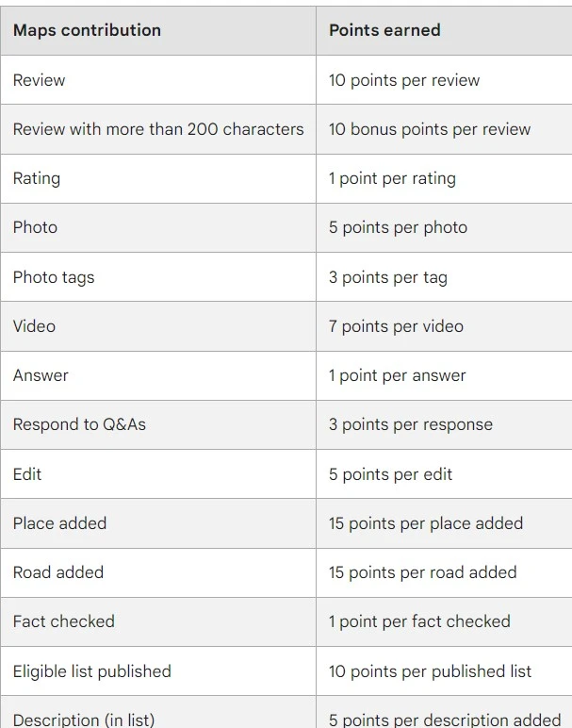Click '1 point per fact checked' text
Screen dimensions: 572x728
coord(419,621)
